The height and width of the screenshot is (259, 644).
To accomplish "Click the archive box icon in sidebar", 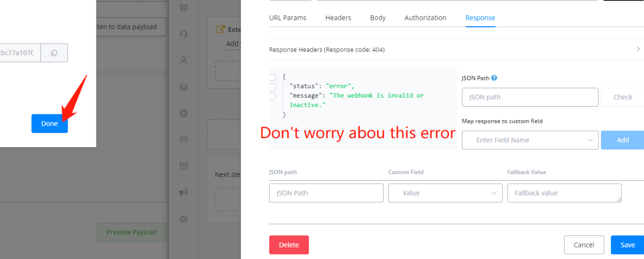I will click(184, 166).
